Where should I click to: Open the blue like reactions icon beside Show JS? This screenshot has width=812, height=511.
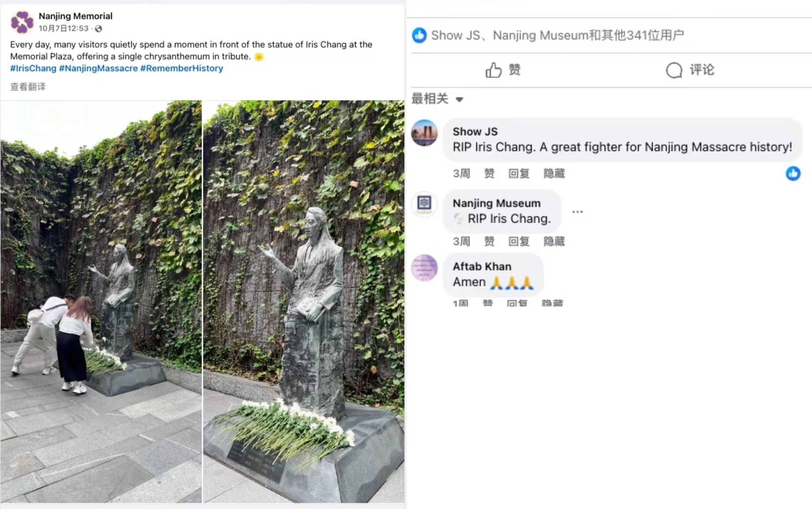pyautogui.click(x=419, y=35)
